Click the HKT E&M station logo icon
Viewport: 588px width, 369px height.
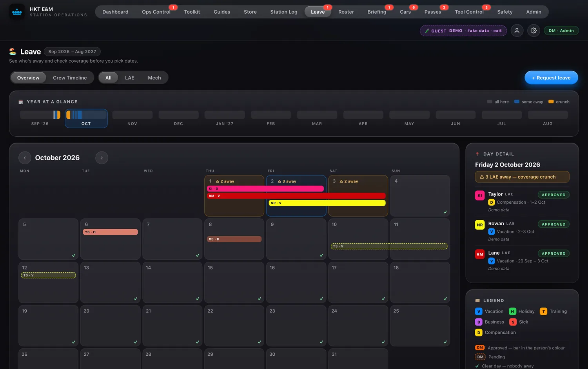click(x=17, y=12)
